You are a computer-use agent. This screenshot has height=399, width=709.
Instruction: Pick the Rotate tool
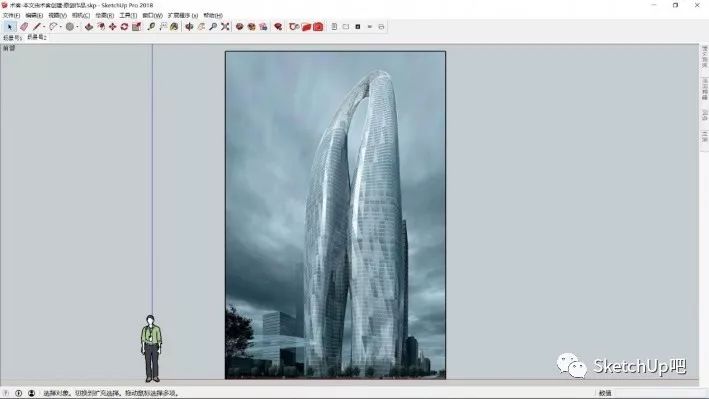[124, 27]
